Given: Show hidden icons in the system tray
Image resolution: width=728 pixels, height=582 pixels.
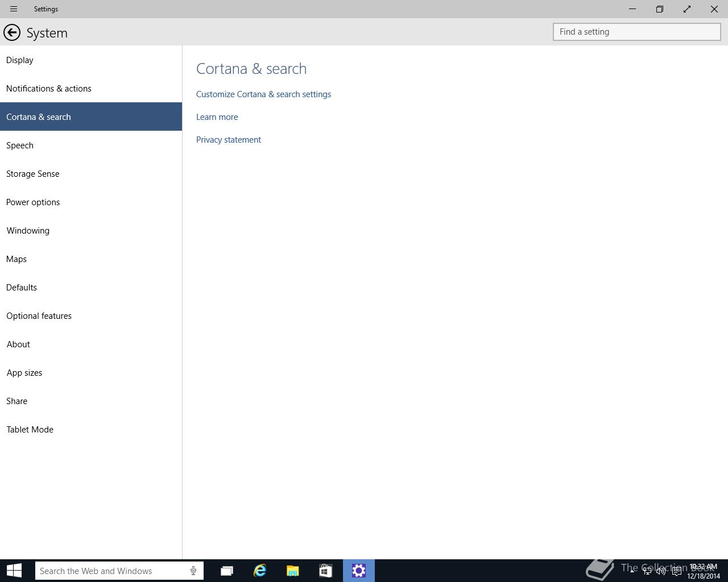Looking at the screenshot, I should [x=632, y=571].
